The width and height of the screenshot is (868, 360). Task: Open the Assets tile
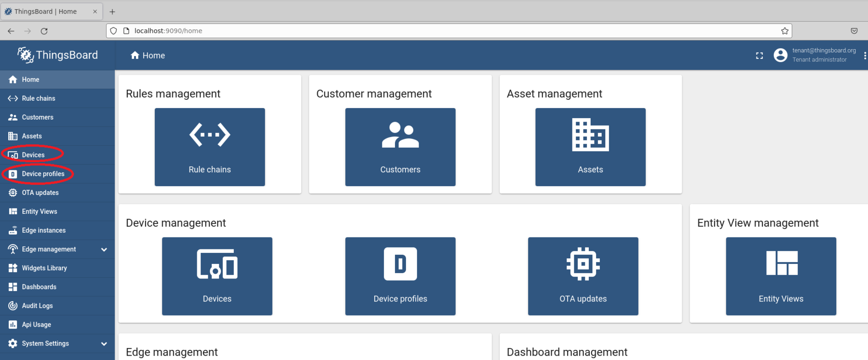click(590, 147)
